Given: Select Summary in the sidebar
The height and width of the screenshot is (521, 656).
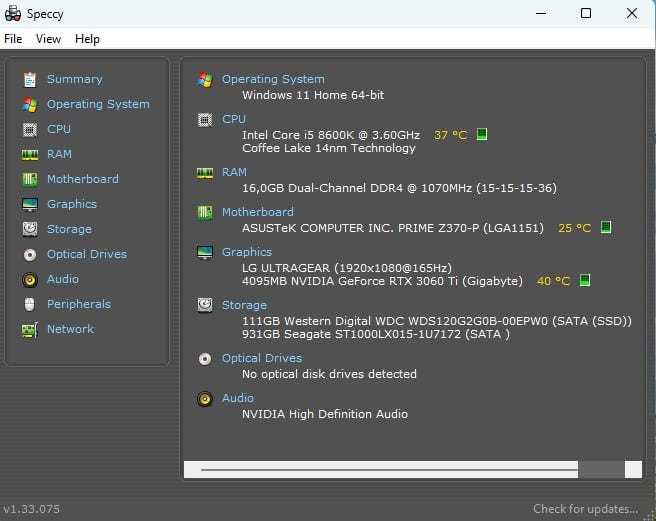Looking at the screenshot, I should pyautogui.click(x=74, y=79).
